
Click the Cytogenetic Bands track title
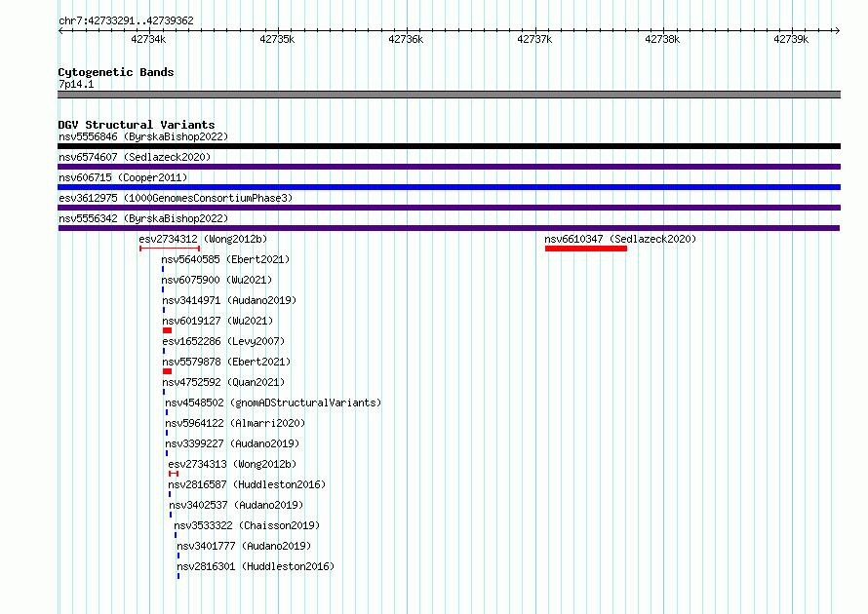tap(116, 72)
